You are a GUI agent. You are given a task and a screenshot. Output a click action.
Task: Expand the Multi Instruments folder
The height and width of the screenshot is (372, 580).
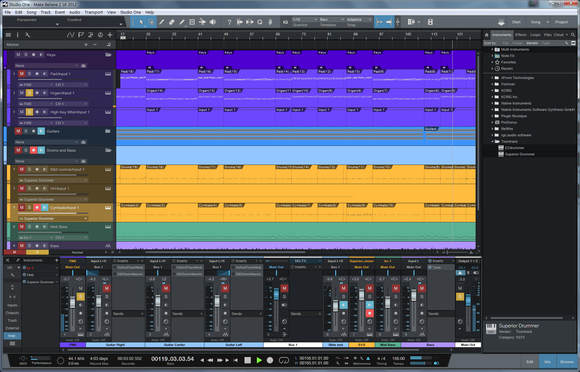coord(492,49)
